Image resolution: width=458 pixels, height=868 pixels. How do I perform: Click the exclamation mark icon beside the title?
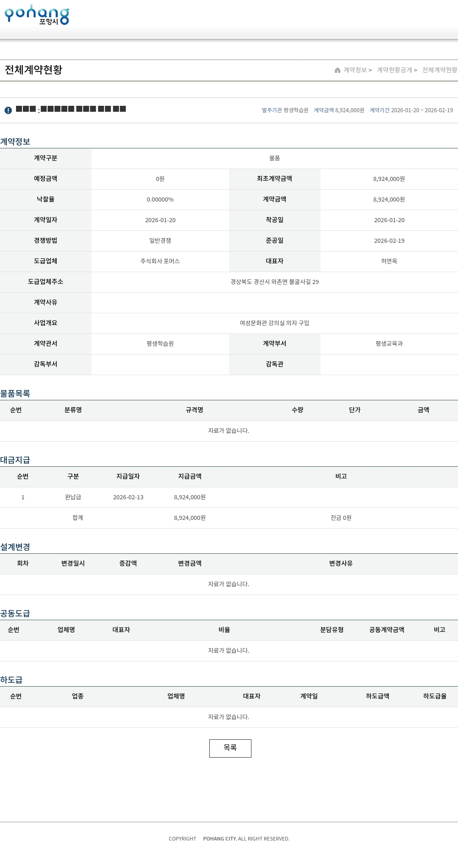(8, 110)
